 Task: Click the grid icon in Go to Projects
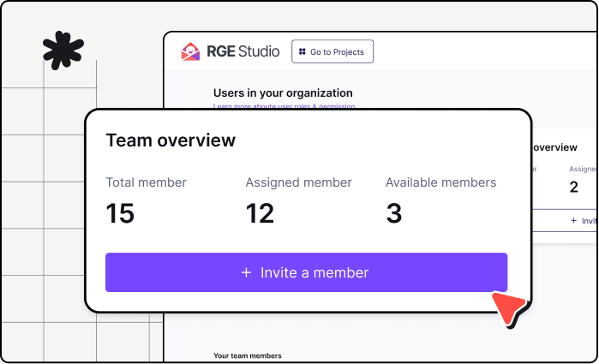point(302,51)
